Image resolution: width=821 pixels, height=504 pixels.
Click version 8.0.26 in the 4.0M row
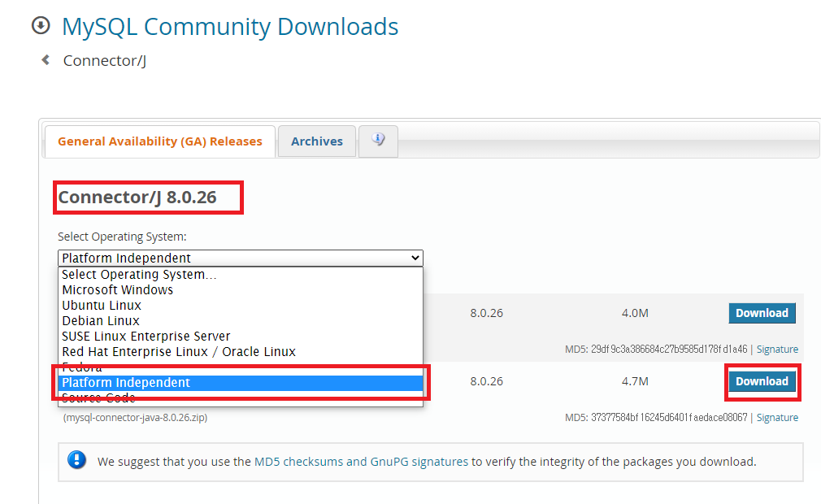coord(486,313)
